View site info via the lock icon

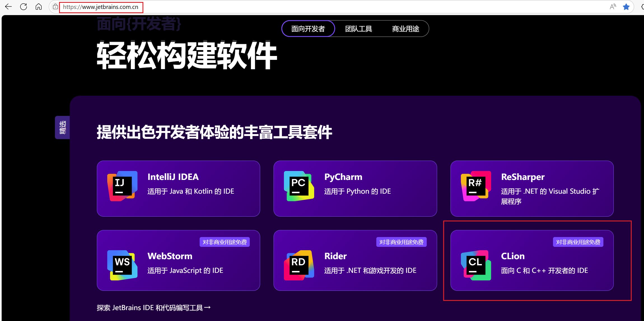[55, 7]
